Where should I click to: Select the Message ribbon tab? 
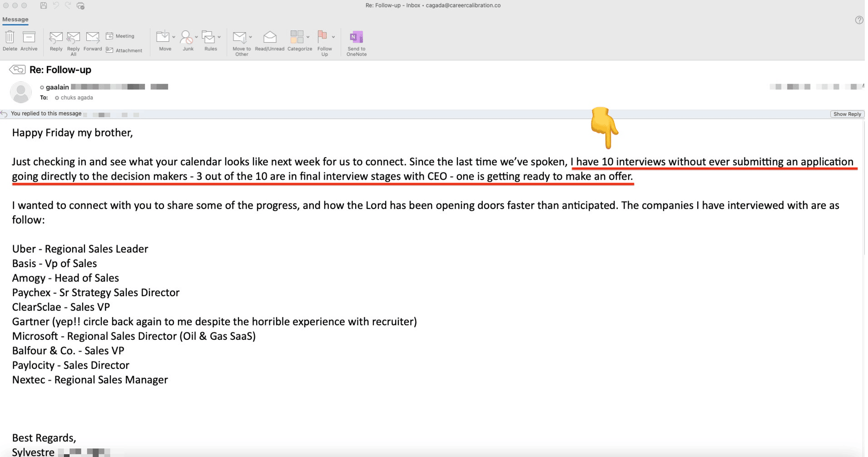pos(15,20)
